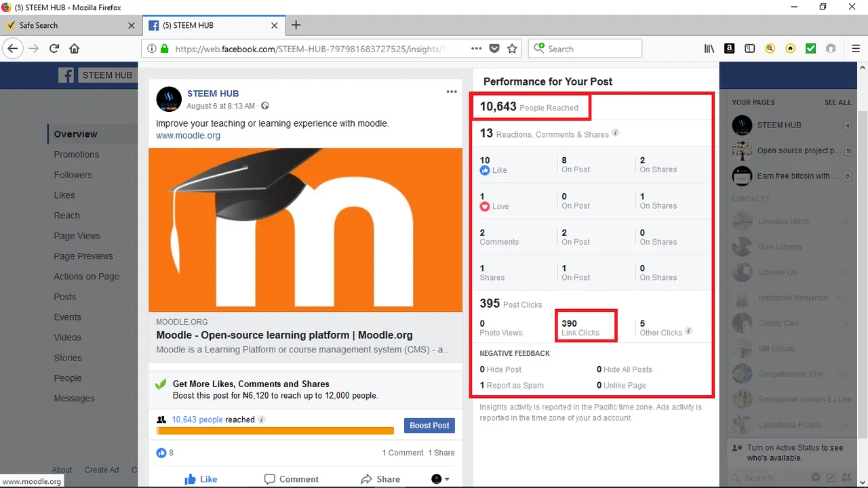Select Posts in the insights sidebar

click(65, 297)
